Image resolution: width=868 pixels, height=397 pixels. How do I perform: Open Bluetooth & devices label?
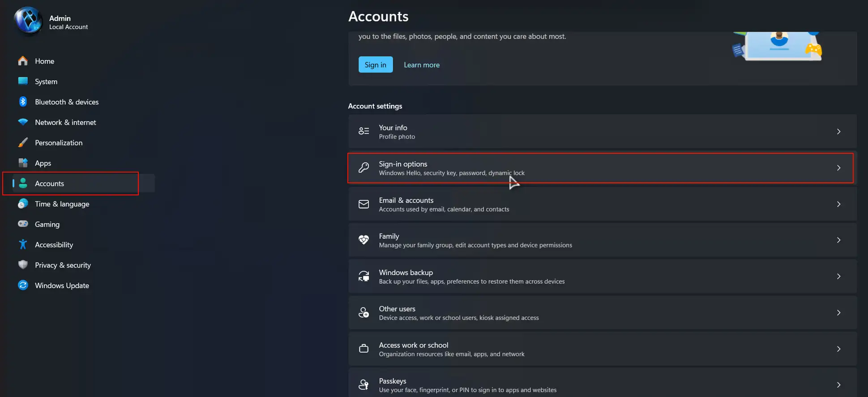pyautogui.click(x=67, y=102)
